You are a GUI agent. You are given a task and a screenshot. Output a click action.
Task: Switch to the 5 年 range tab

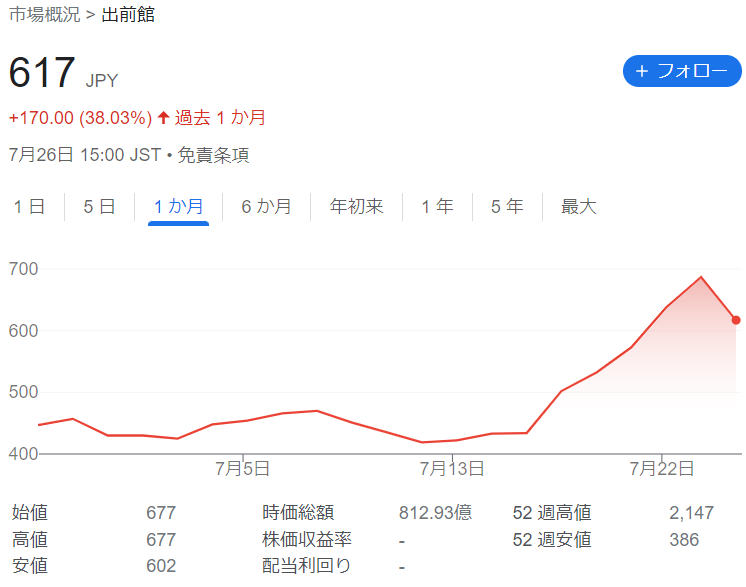(507, 206)
